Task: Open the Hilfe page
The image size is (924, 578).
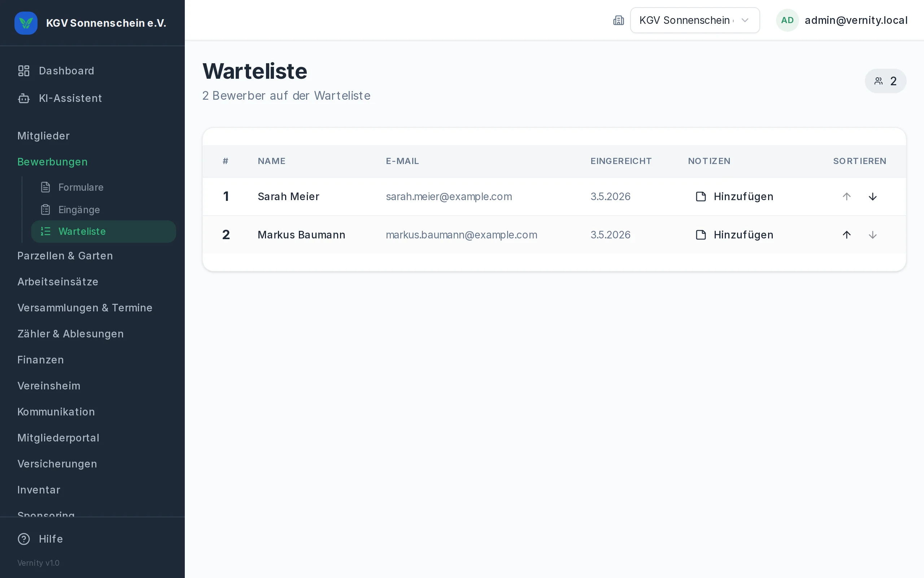Action: coord(92,539)
